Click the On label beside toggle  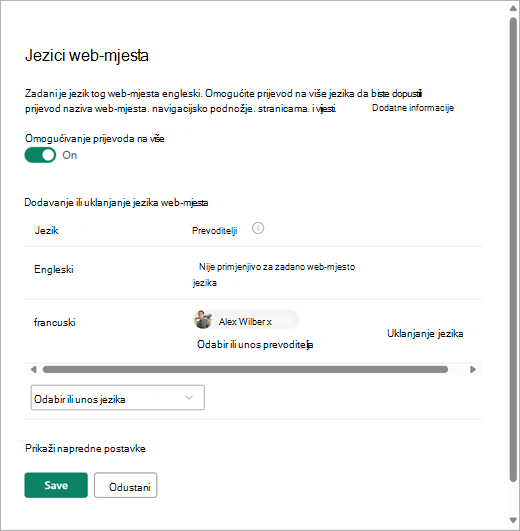[70, 155]
